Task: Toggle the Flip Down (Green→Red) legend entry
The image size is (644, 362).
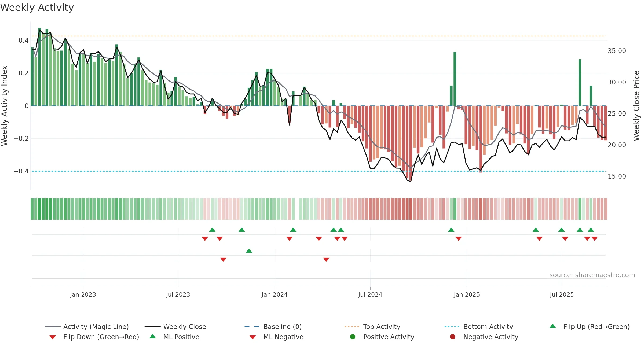Action: click(x=94, y=337)
